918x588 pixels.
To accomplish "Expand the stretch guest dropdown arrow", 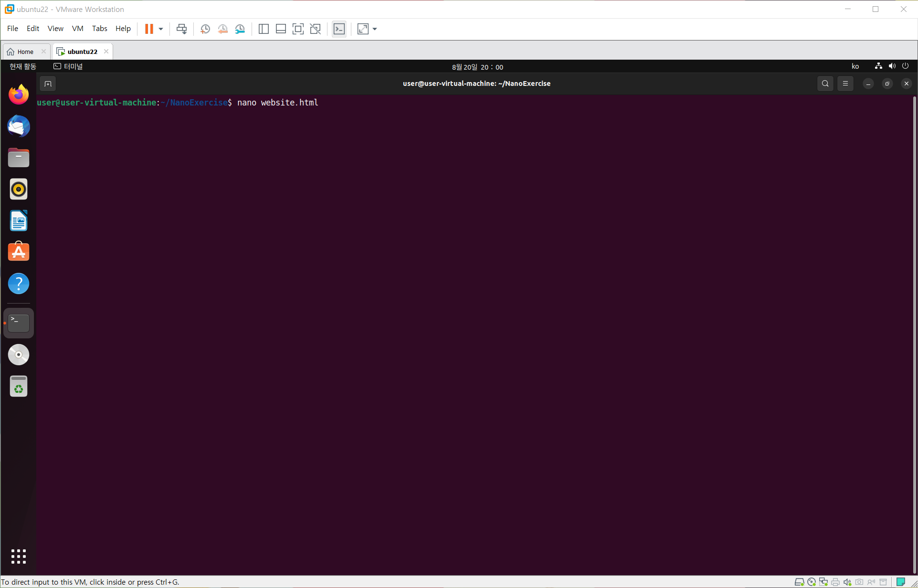I will pos(375,29).
